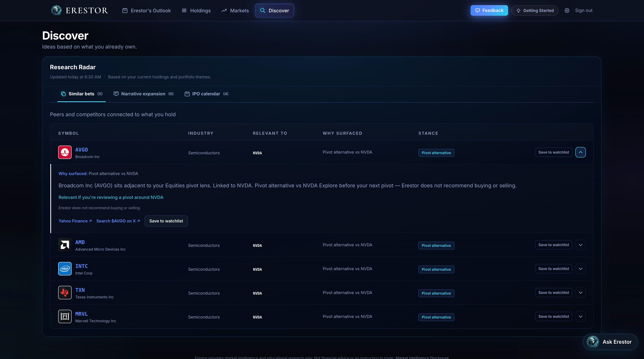Click Pivot alternative badge in MRVL row

(436, 317)
